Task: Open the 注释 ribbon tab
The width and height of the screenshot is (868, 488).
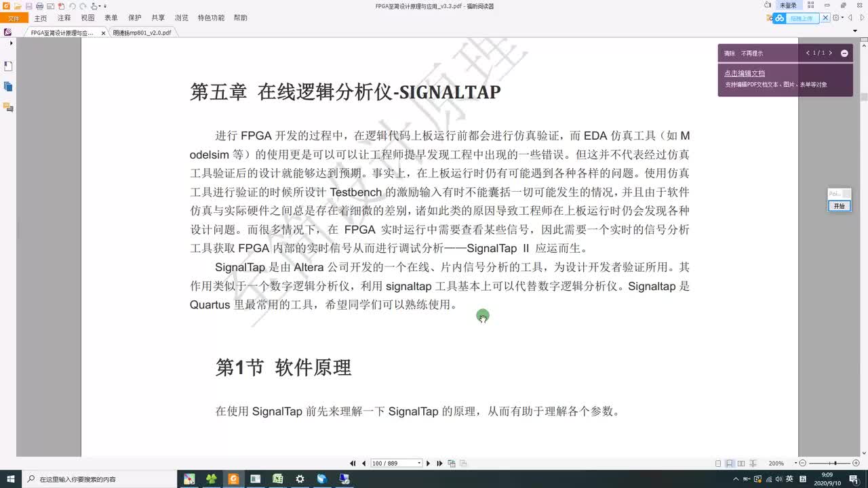Action: click(x=64, y=18)
